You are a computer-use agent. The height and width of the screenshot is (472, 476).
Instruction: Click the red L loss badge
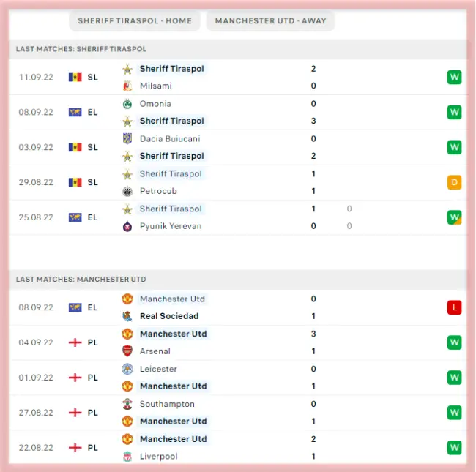[455, 307]
